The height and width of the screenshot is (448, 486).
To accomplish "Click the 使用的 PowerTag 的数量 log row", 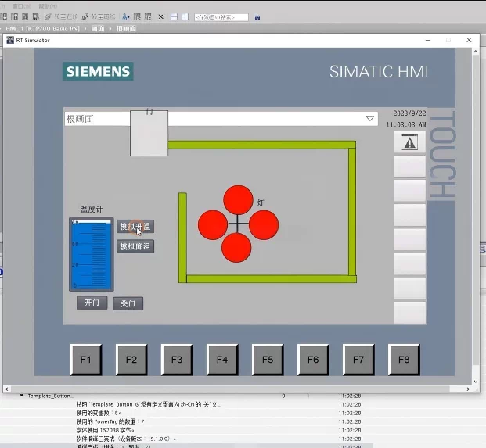I will 110,421.
